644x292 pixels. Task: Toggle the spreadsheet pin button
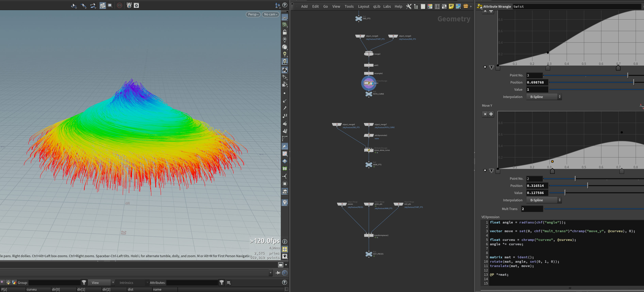point(277,273)
